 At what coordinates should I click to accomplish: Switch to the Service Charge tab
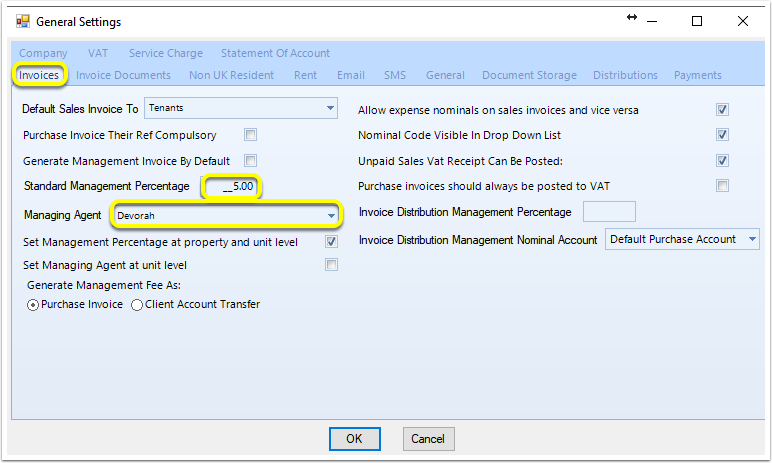(x=166, y=53)
